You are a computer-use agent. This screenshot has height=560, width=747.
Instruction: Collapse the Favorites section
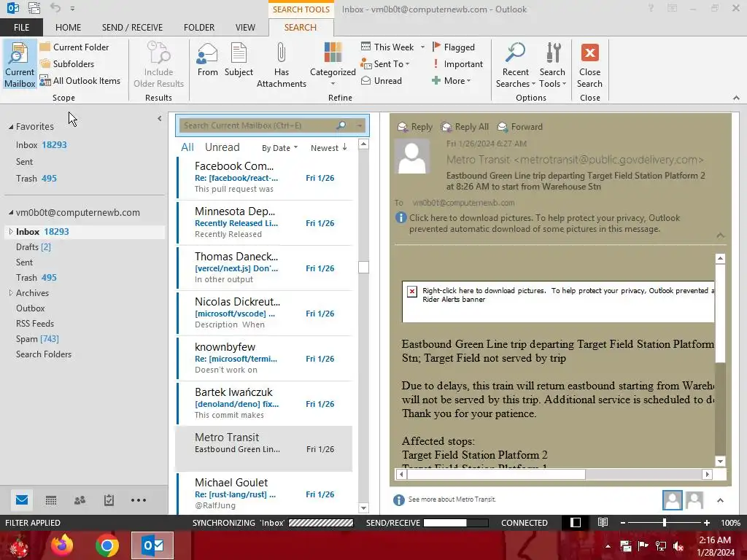tap(11, 127)
